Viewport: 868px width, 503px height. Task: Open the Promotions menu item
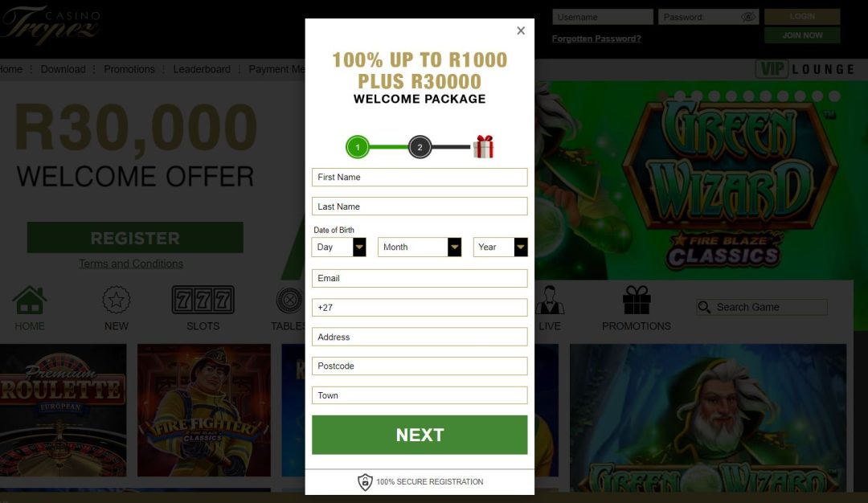129,69
